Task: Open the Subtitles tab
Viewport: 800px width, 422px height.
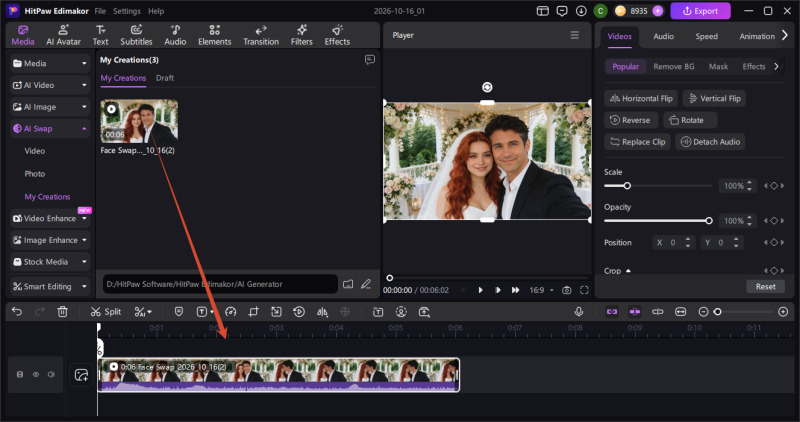Action: click(136, 35)
